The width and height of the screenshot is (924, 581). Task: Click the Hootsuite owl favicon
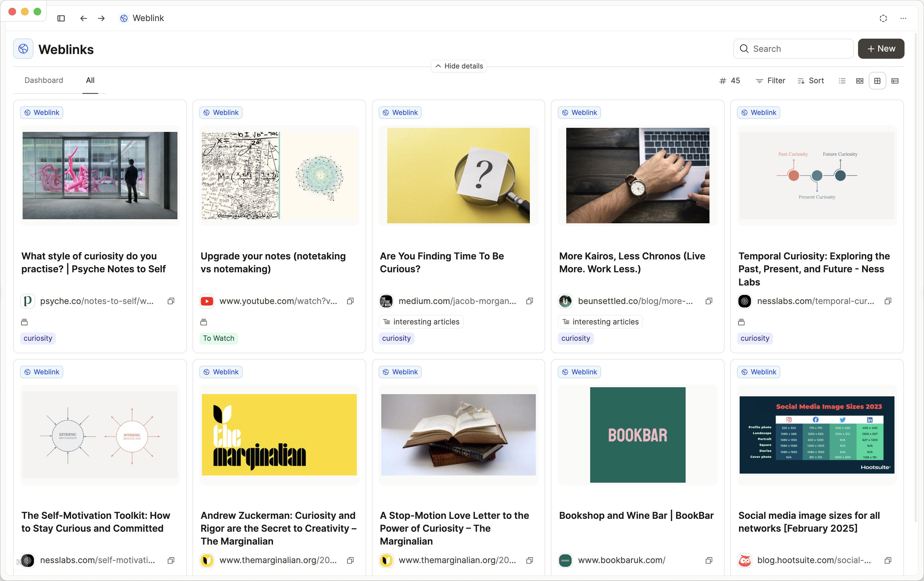[745, 560]
